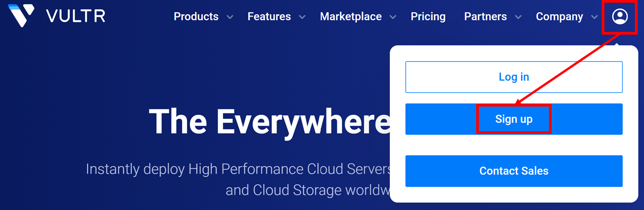Click the Contact Sales button
Image resolution: width=644 pixels, height=210 pixels.
(x=514, y=171)
